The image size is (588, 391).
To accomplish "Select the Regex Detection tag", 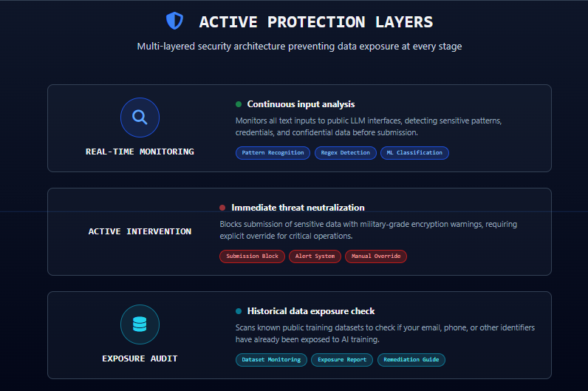I will 346,153.
